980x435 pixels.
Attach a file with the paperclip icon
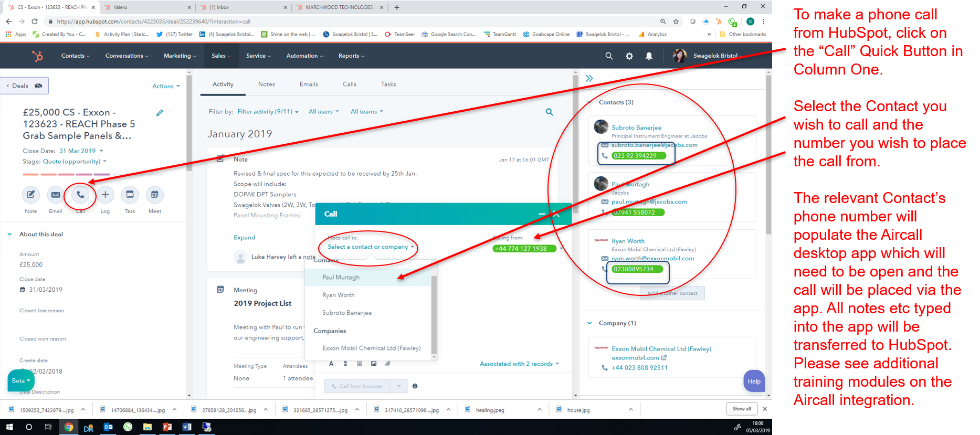[x=388, y=364]
